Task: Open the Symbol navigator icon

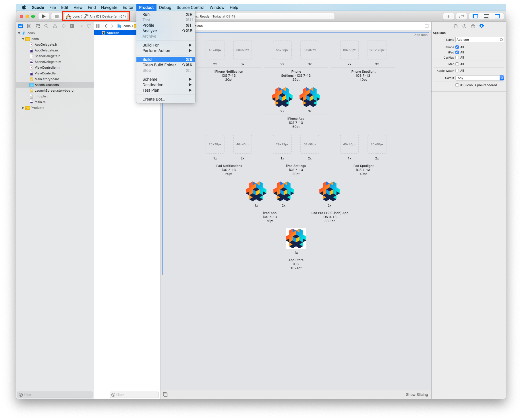Action: click(38, 26)
